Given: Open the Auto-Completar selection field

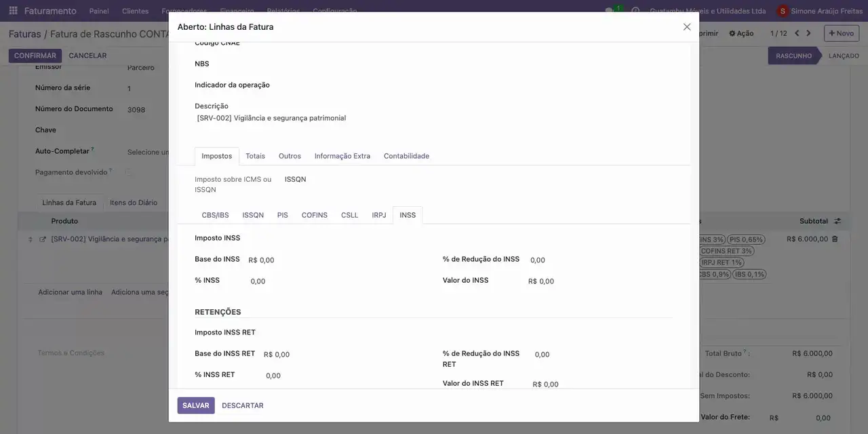Looking at the screenshot, I should 148,152.
